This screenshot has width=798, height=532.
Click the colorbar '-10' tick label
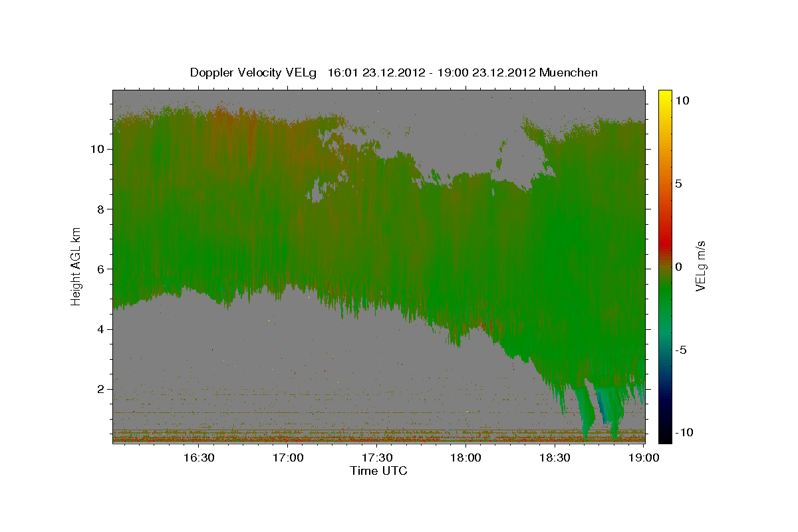[x=684, y=432]
